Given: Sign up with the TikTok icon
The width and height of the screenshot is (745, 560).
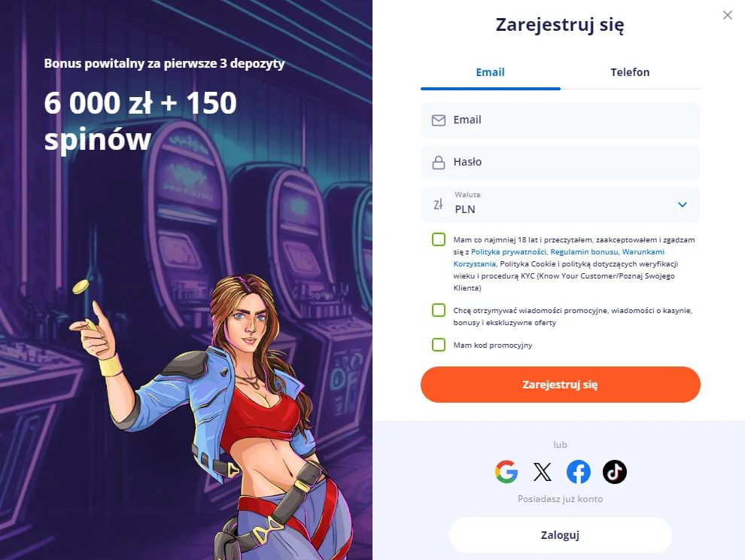Looking at the screenshot, I should point(614,472).
